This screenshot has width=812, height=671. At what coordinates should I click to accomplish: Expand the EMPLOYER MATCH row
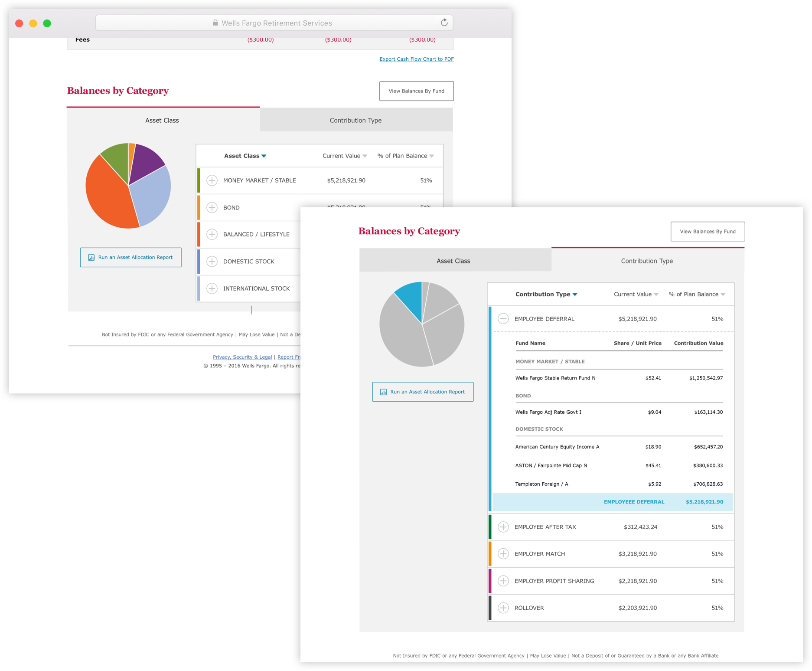503,554
